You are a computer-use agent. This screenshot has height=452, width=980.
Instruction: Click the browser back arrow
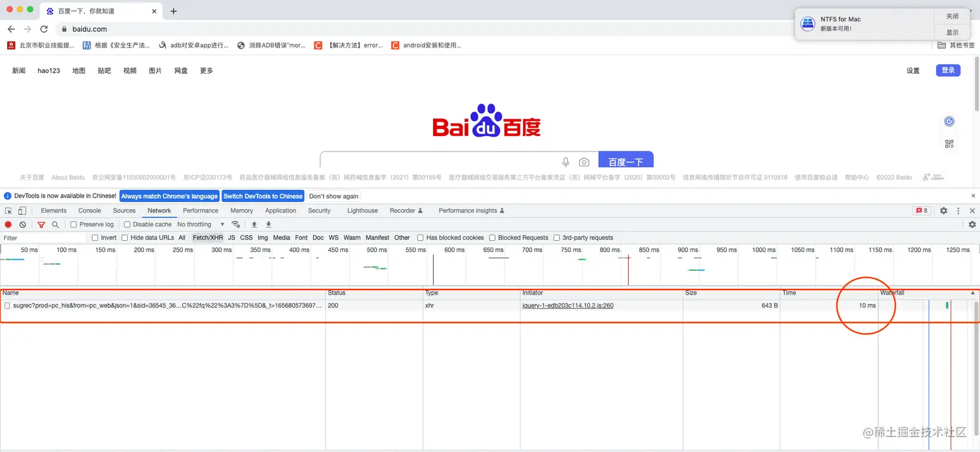[x=11, y=29]
